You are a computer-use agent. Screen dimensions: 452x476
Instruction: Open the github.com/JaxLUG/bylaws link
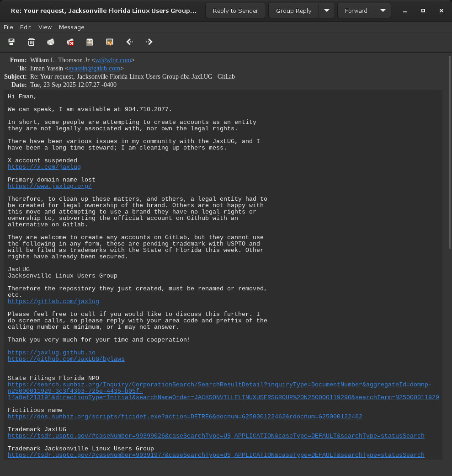(66, 359)
